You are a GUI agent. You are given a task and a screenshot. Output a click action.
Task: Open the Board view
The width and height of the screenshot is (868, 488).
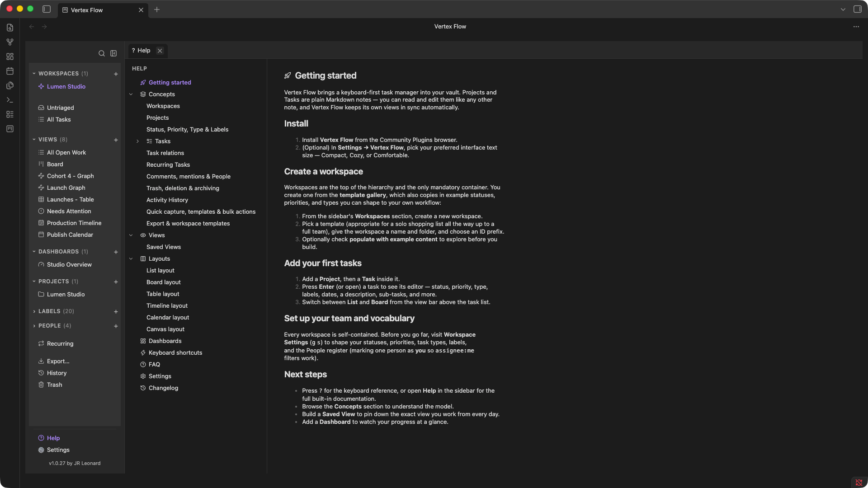tap(51, 164)
